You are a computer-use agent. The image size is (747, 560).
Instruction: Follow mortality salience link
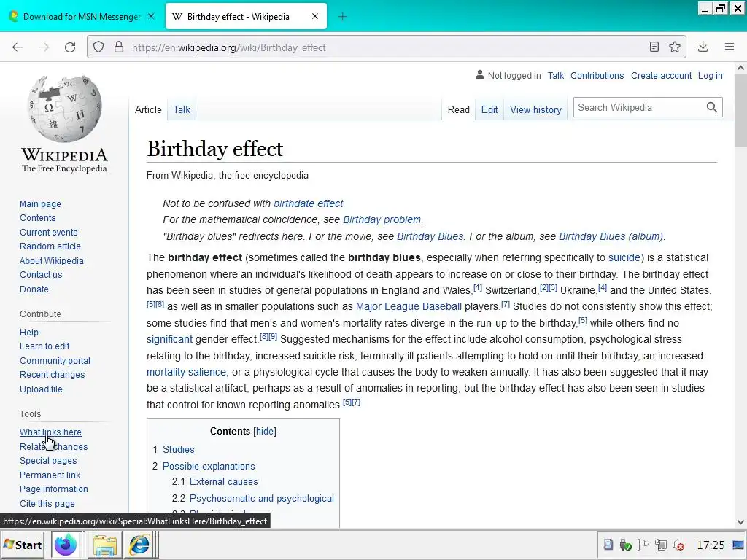(186, 372)
